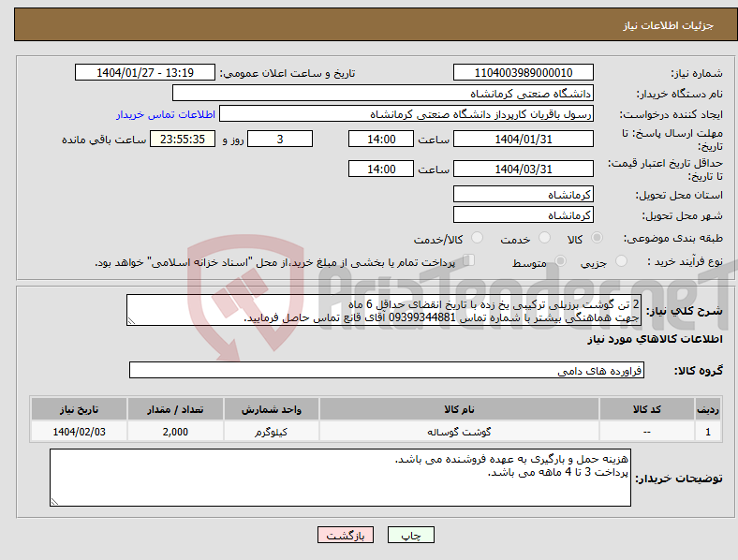Click the quantity cell 2,000
The height and width of the screenshot is (560, 738).
pyautogui.click(x=175, y=432)
